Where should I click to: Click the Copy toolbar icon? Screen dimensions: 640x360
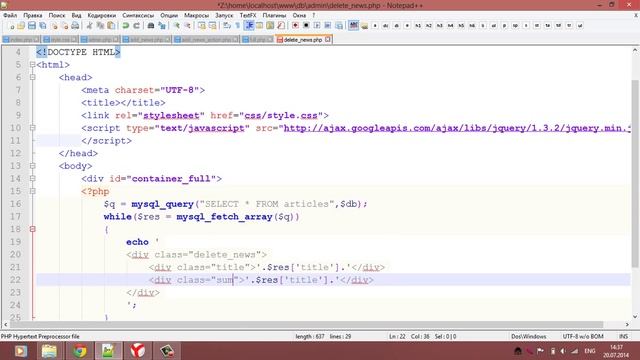coord(100,26)
